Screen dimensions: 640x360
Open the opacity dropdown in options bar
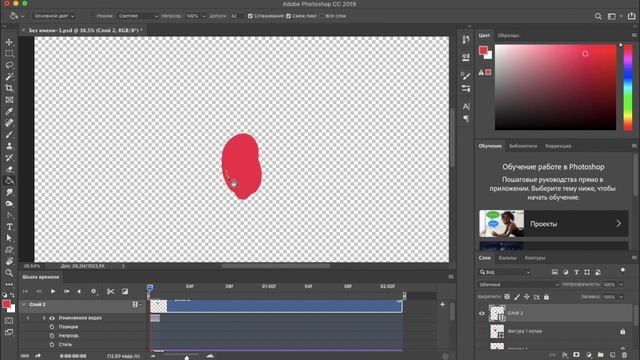coord(204,16)
